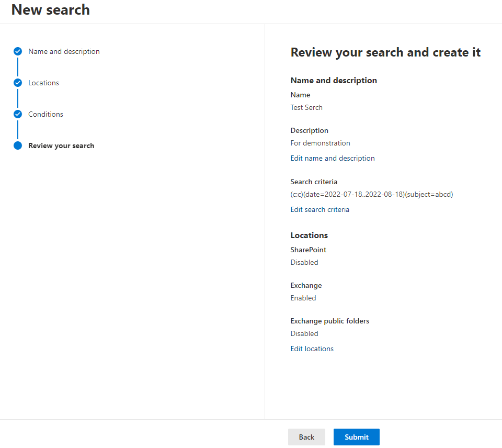Select the Locations step in the sidebar

[44, 83]
